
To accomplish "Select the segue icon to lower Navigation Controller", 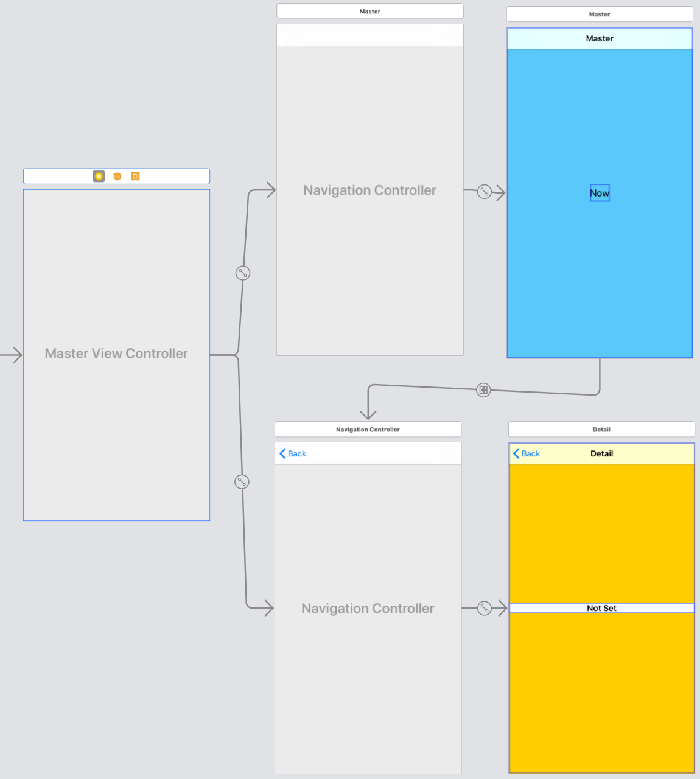I will pos(242,482).
